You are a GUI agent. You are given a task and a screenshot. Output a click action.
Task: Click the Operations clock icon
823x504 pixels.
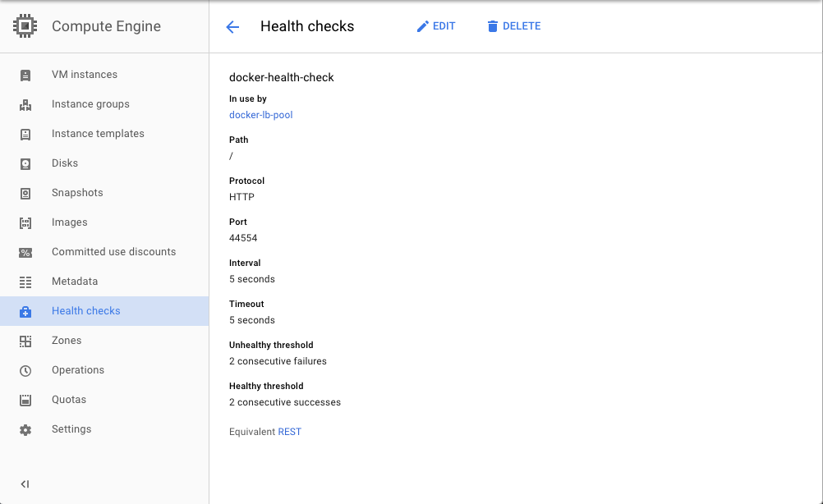tap(25, 371)
